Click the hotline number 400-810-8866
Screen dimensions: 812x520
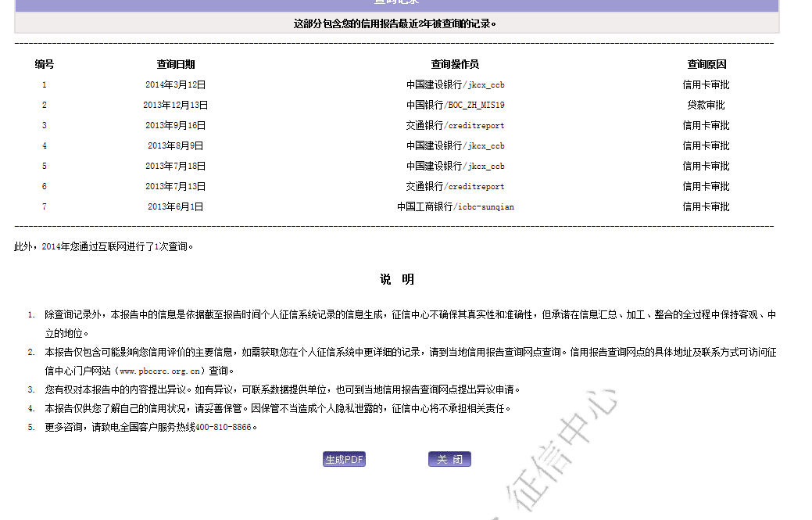223,428
